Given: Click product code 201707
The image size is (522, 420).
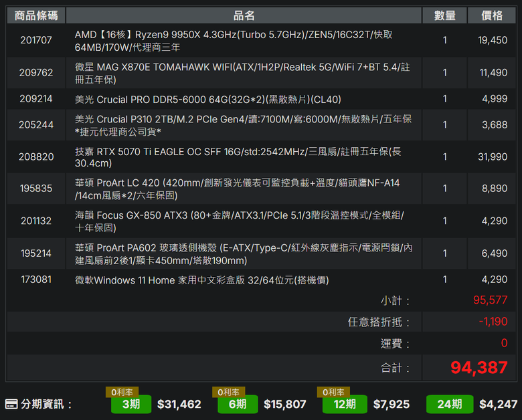Looking at the screenshot, I should tap(36, 40).
